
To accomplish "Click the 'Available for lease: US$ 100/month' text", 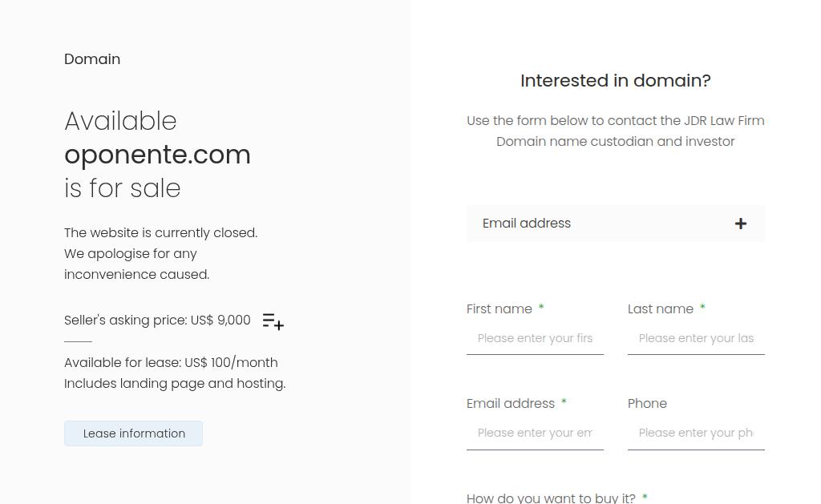I will click(x=171, y=363).
